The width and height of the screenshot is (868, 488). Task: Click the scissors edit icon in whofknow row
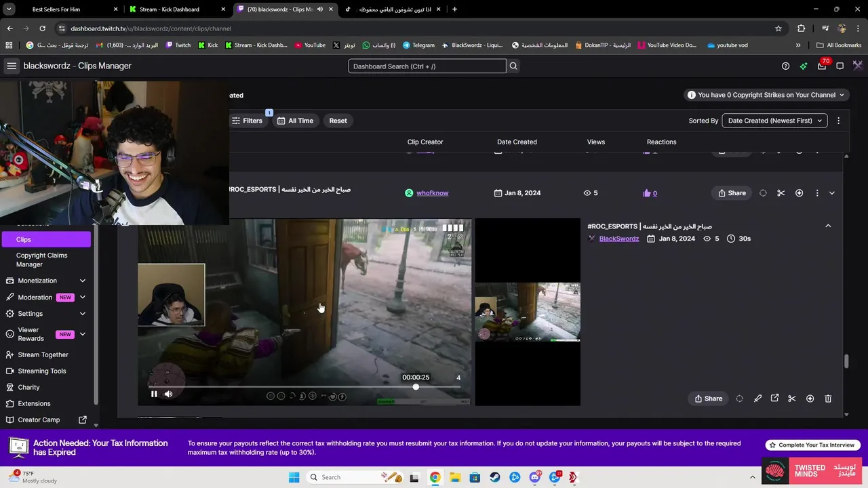coord(781,193)
